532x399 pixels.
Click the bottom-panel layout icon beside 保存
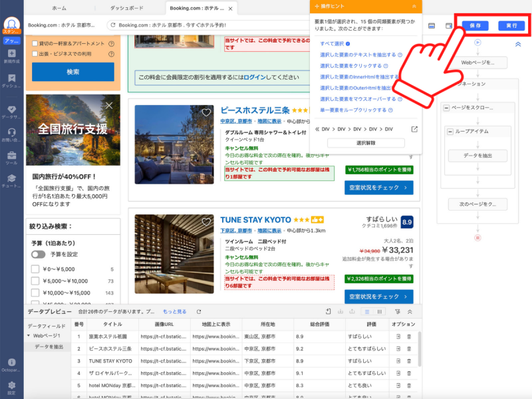click(432, 26)
